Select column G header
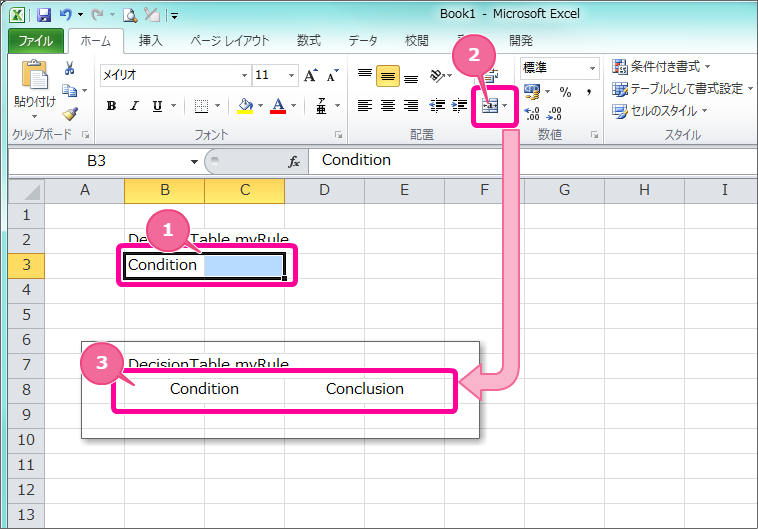 (x=564, y=191)
